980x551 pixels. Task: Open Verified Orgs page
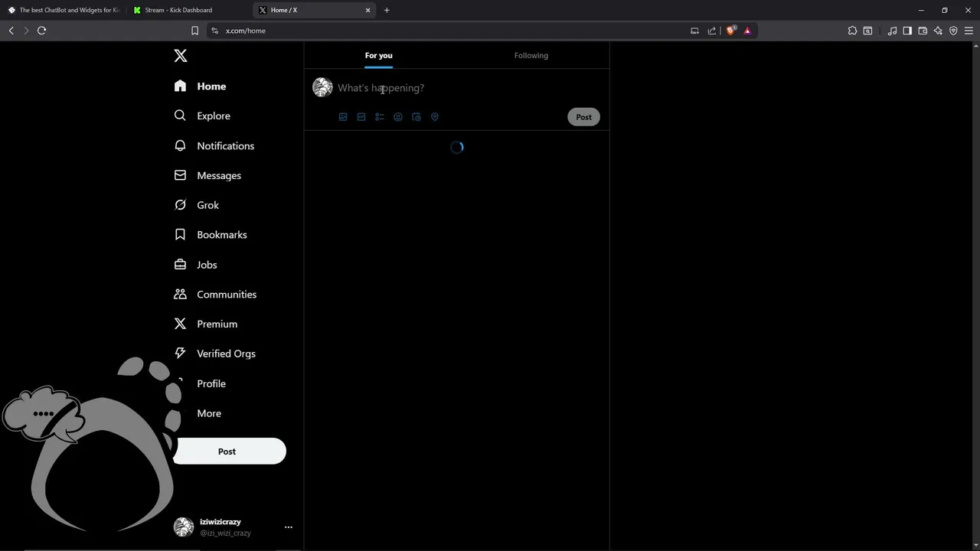click(214, 354)
